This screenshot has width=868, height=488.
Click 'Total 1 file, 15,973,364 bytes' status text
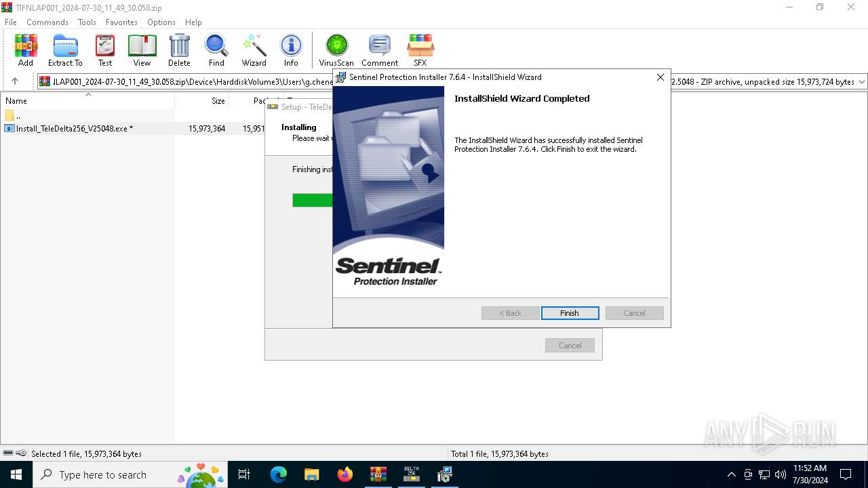[x=500, y=454]
